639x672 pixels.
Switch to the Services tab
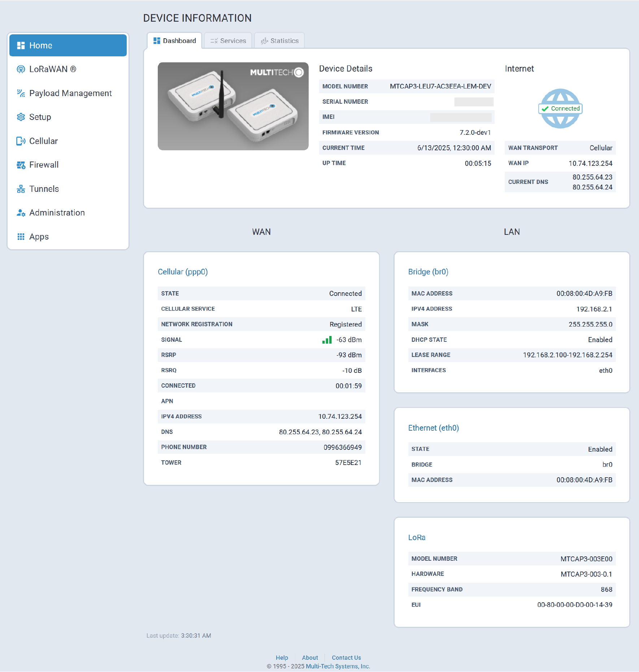[x=228, y=41]
